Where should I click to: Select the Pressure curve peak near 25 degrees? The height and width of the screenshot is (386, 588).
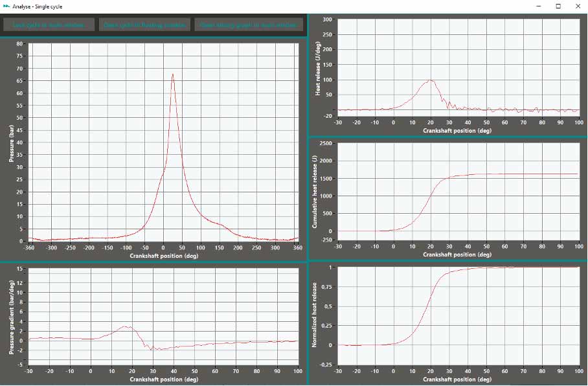tap(174, 74)
